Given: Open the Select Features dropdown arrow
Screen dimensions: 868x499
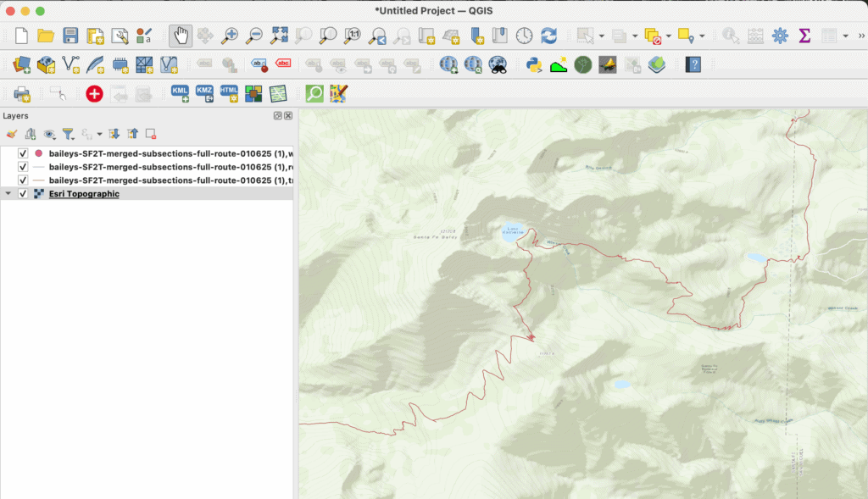Looking at the screenshot, I should click(601, 36).
